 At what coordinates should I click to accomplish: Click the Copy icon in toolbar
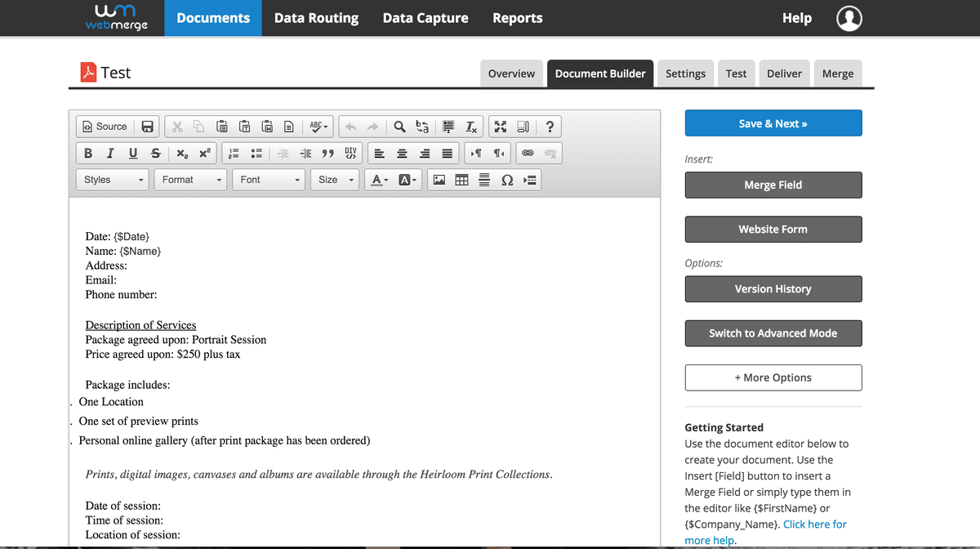(199, 127)
